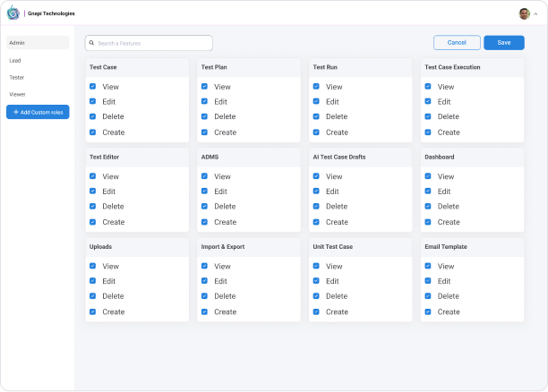Screen dimensions: 548x392
Task: Uncheck View under Uploads
Action: [92, 266]
